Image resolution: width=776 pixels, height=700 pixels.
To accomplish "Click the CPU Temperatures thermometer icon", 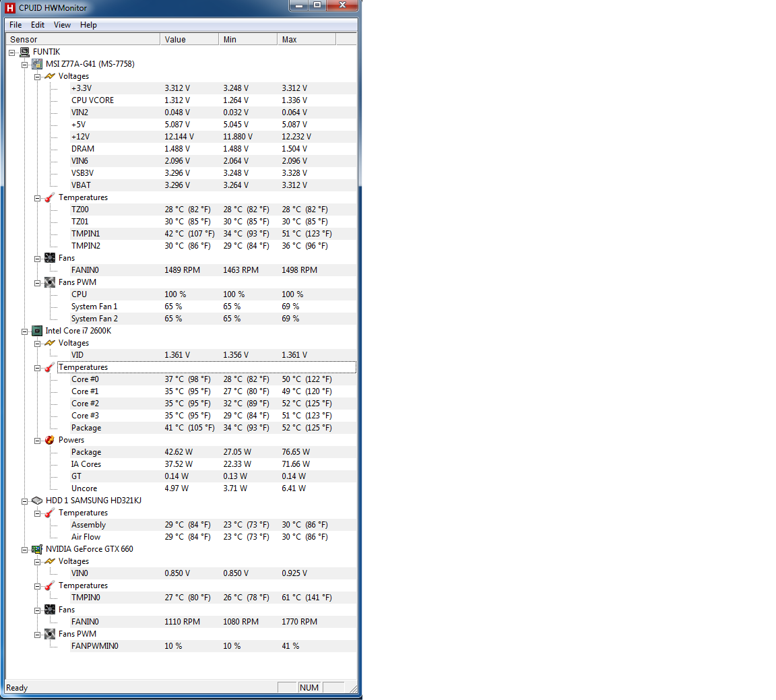I will 49,367.
